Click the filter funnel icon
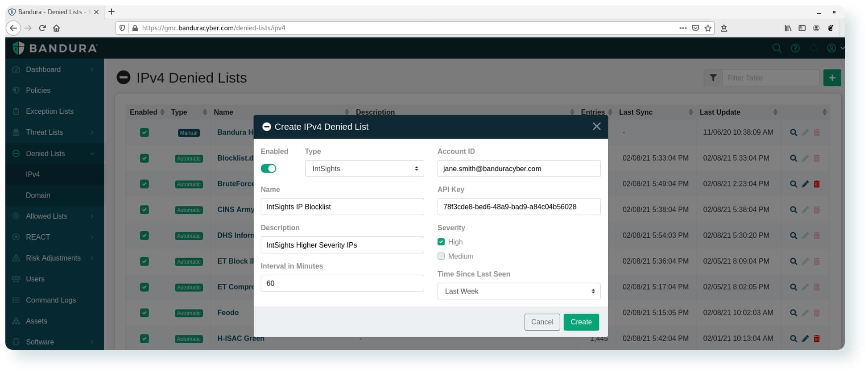This screenshot has width=868, height=373. click(x=713, y=78)
